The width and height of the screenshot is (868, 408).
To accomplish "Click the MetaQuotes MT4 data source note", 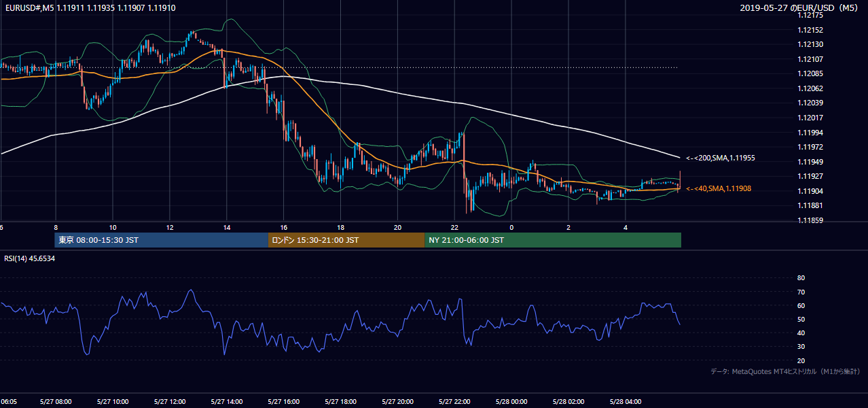I will pyautogui.click(x=785, y=371).
